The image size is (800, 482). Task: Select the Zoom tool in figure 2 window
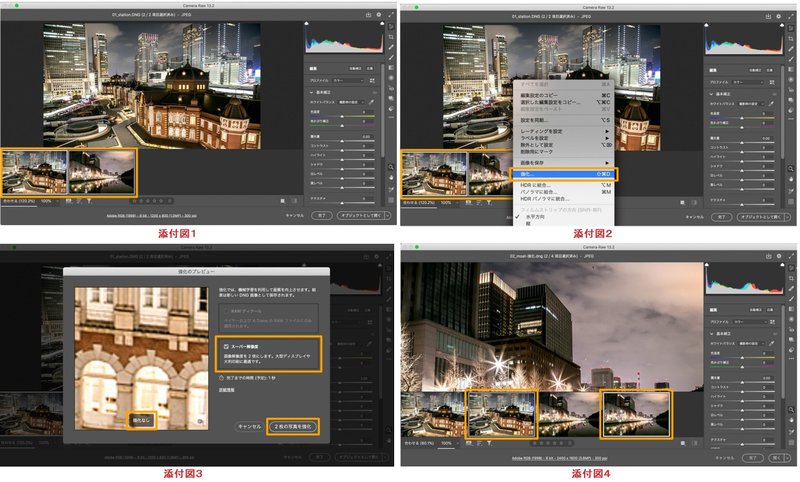click(791, 169)
